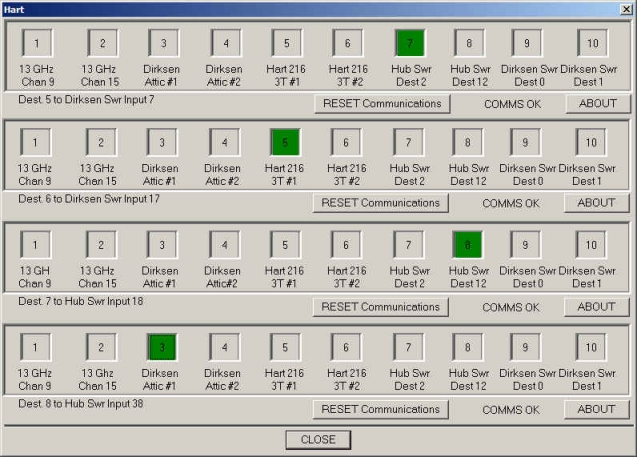Select source 4 Dirksen Attic #2 for Dest. 6
The height and width of the screenshot is (457, 637).
coord(224,142)
